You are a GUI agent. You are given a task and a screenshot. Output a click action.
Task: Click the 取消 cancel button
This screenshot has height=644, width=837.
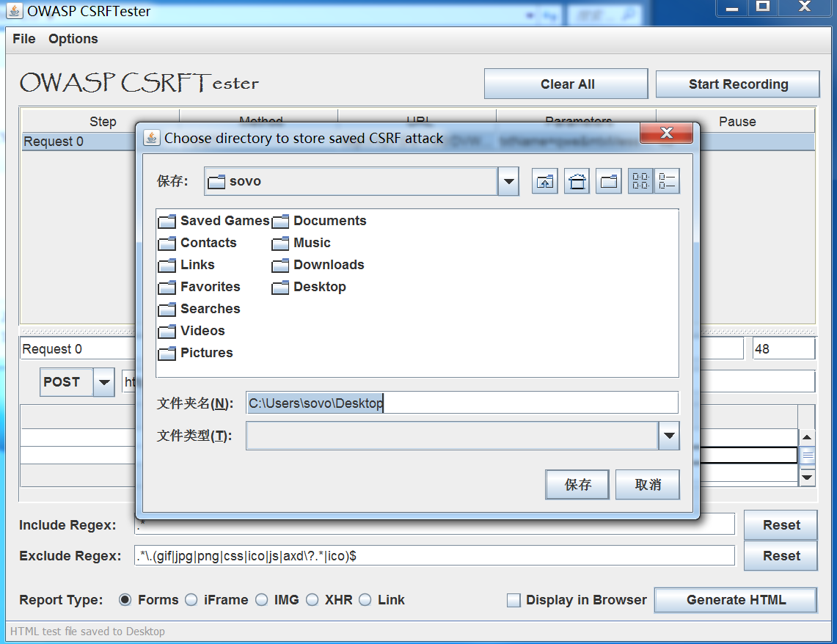click(648, 485)
